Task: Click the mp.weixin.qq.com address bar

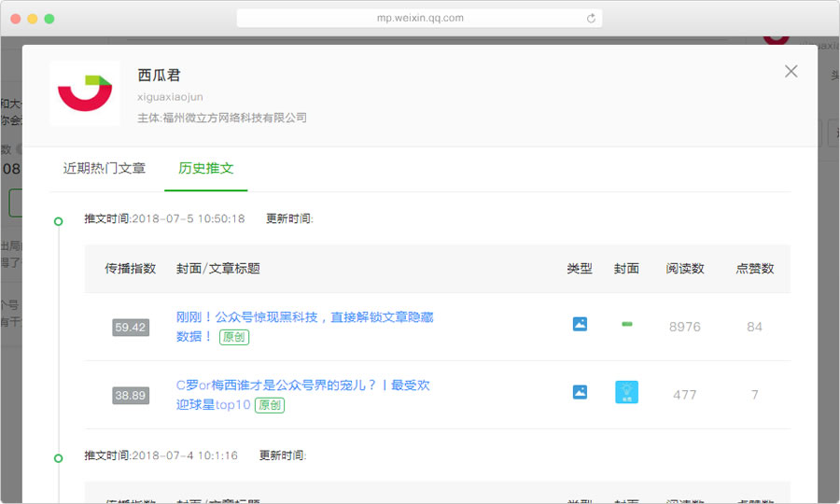Action: point(418,18)
